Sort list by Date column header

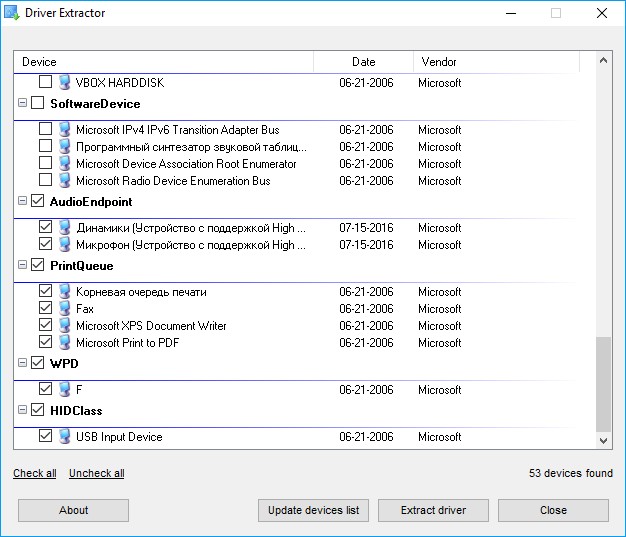click(x=363, y=62)
